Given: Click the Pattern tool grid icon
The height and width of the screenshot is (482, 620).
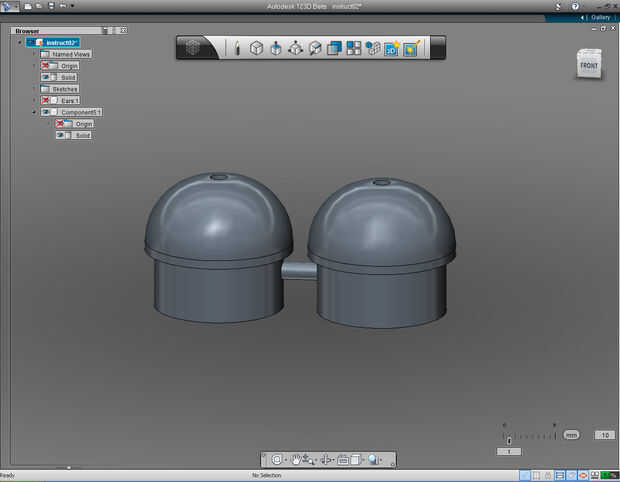Looking at the screenshot, I should (354, 47).
